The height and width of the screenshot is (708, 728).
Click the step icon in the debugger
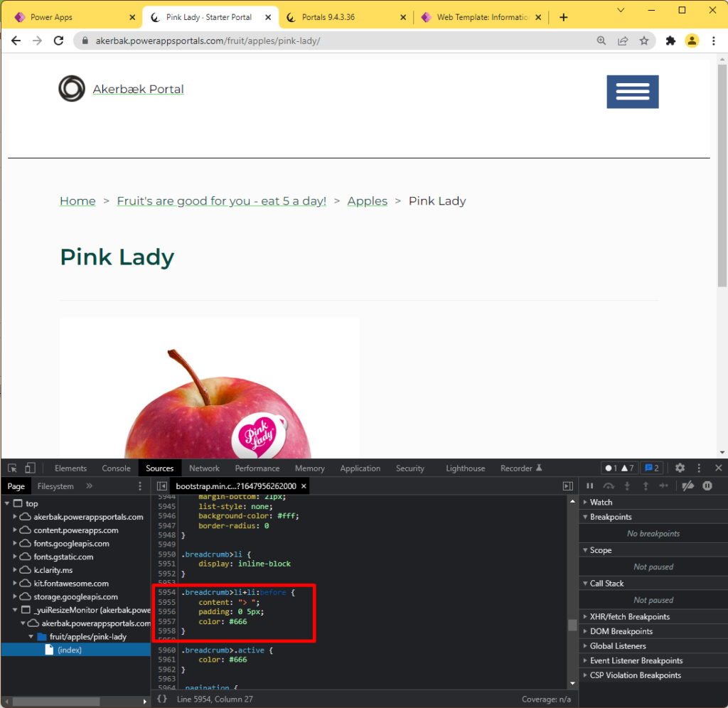tap(664, 486)
